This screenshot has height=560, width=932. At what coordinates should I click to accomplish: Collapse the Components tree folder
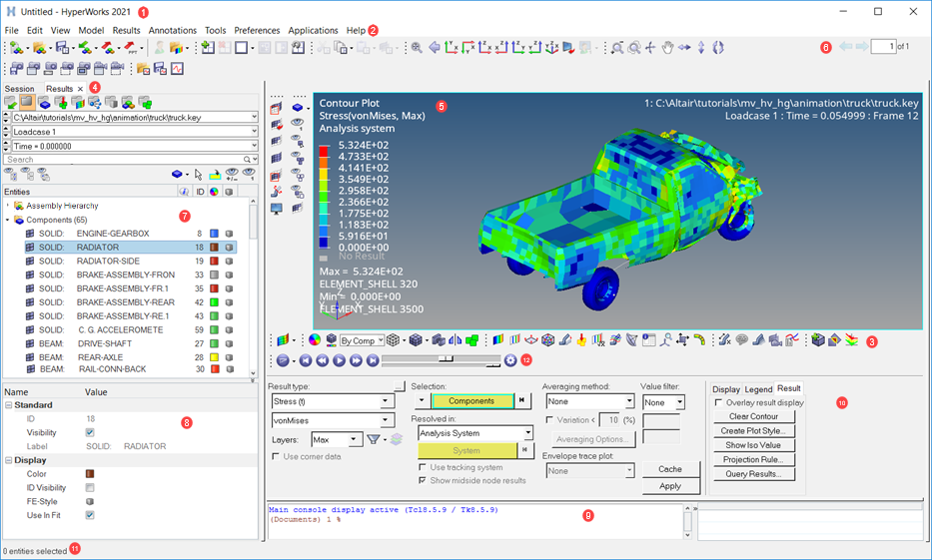8,220
